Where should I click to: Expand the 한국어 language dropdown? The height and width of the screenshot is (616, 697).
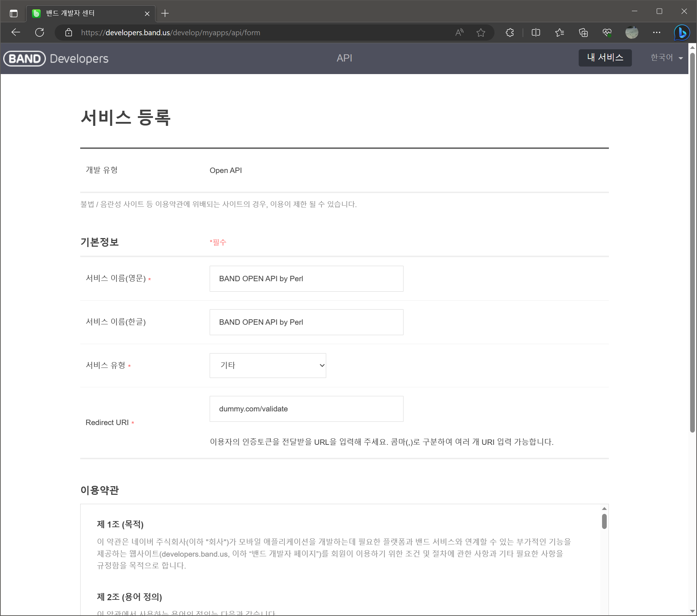pyautogui.click(x=666, y=58)
